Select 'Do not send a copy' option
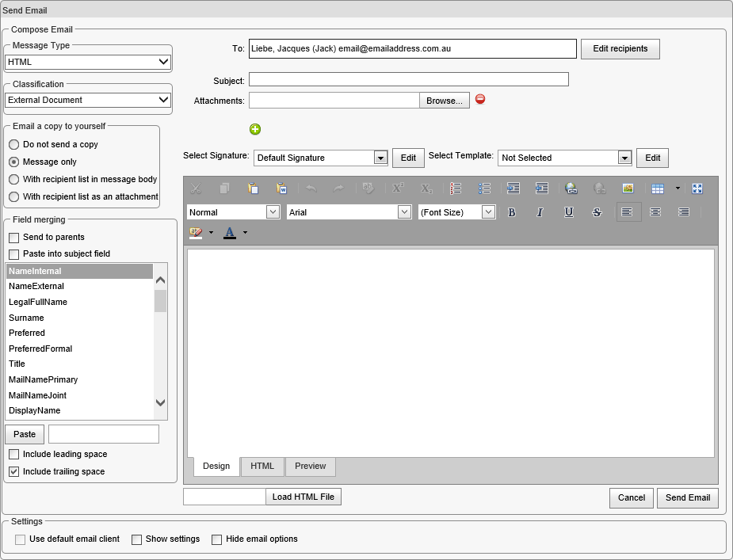This screenshot has width=733, height=560. [14, 144]
